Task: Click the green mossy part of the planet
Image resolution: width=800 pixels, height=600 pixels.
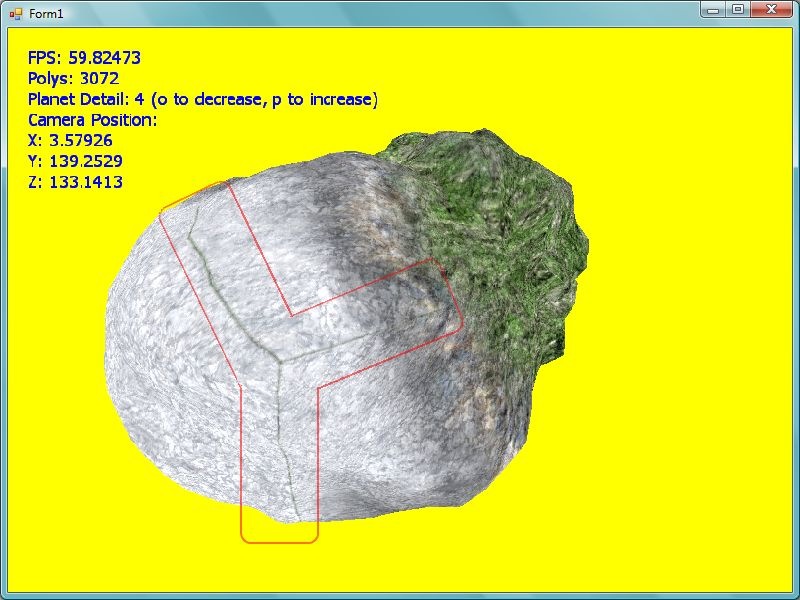Action: coord(500,230)
